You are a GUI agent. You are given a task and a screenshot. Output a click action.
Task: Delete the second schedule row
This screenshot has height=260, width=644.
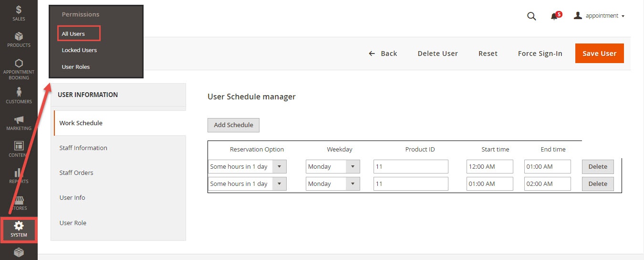pos(597,184)
